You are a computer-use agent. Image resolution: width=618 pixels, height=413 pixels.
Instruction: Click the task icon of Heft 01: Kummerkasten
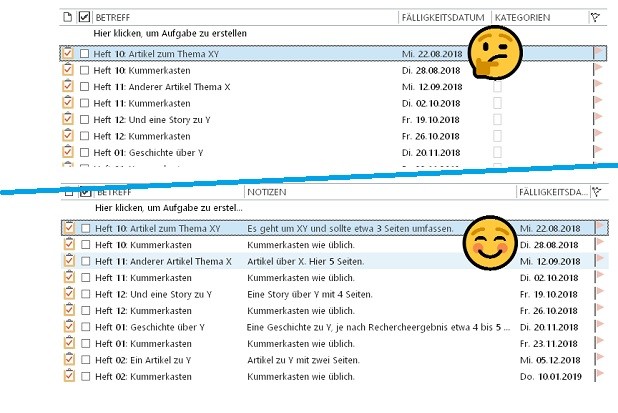coord(69,343)
